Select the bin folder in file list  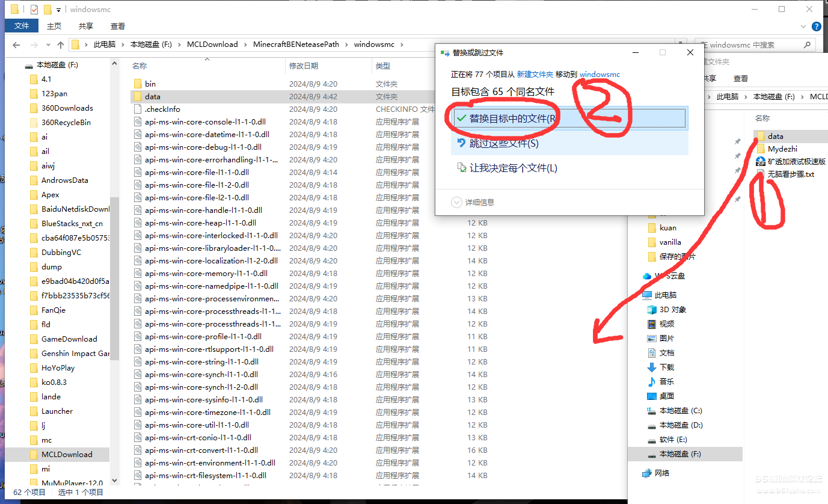150,84
